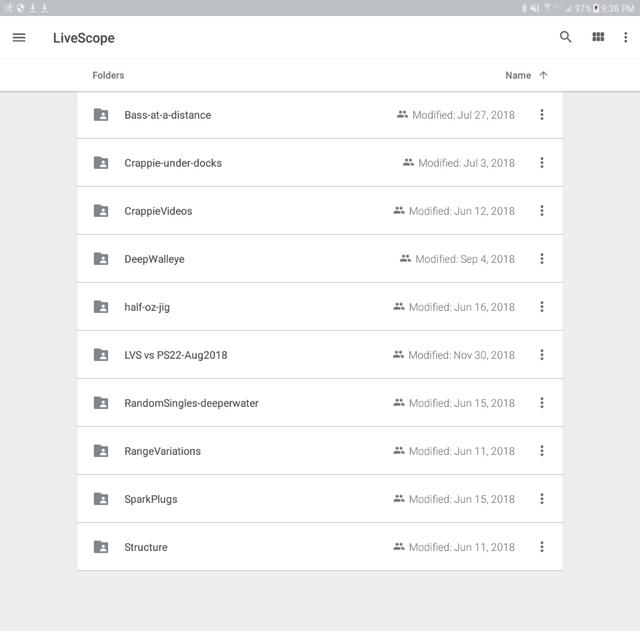Viewport: 640px width, 631px height.
Task: Click the RangeVariations shared folder icon
Action: [x=101, y=451]
